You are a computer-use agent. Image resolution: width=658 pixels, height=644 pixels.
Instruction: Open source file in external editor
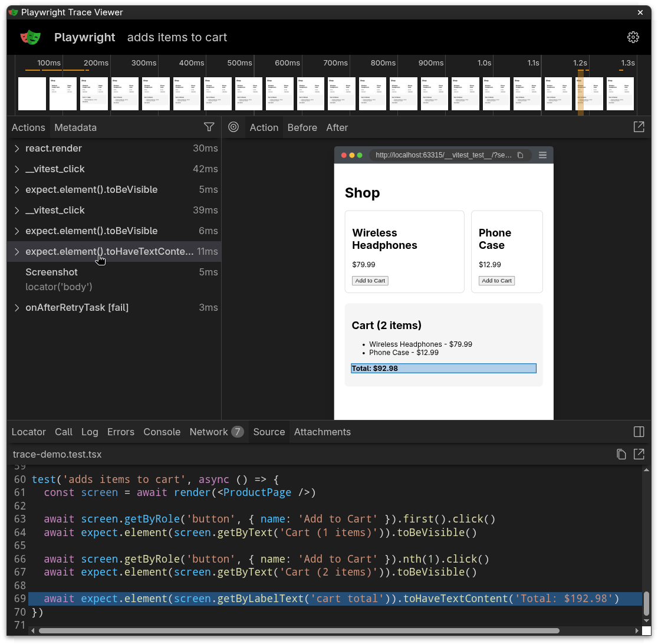(639, 454)
